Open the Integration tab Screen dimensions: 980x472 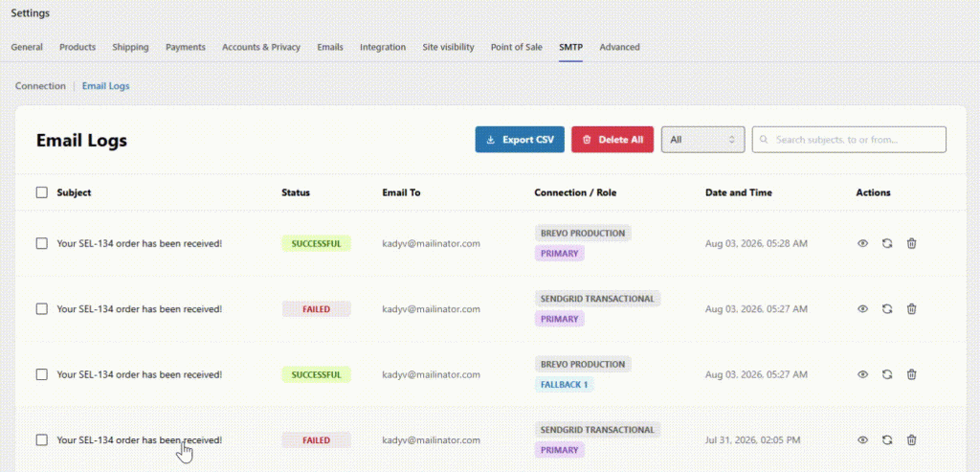(383, 47)
